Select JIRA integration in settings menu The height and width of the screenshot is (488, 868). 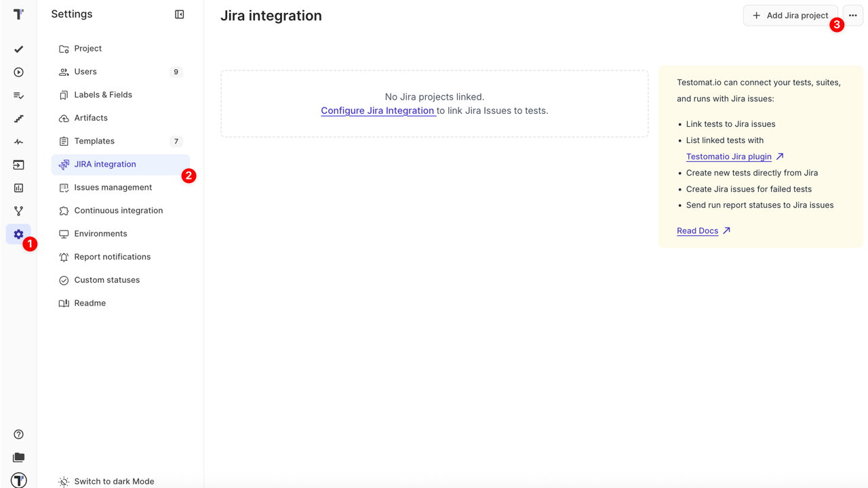[105, 164]
